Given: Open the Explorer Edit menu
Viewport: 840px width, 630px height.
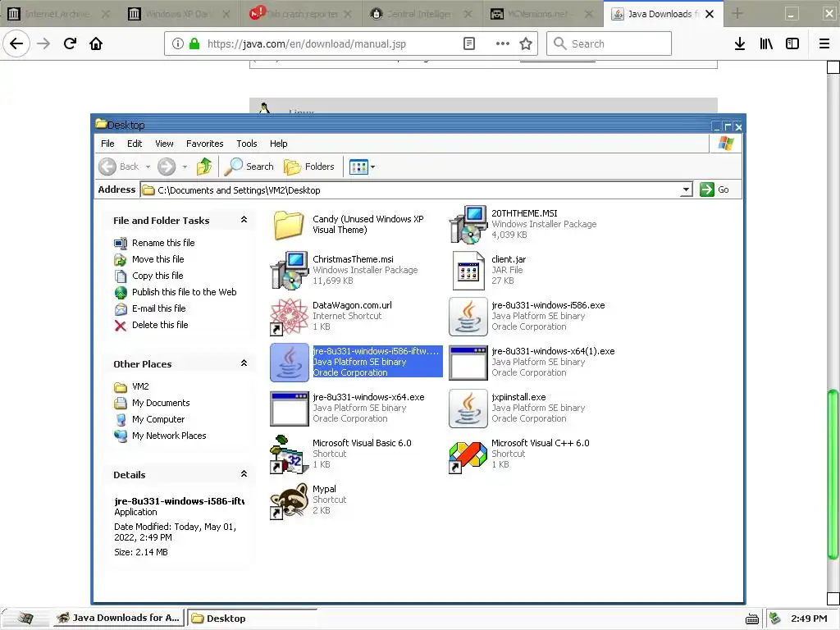Looking at the screenshot, I should (x=135, y=144).
